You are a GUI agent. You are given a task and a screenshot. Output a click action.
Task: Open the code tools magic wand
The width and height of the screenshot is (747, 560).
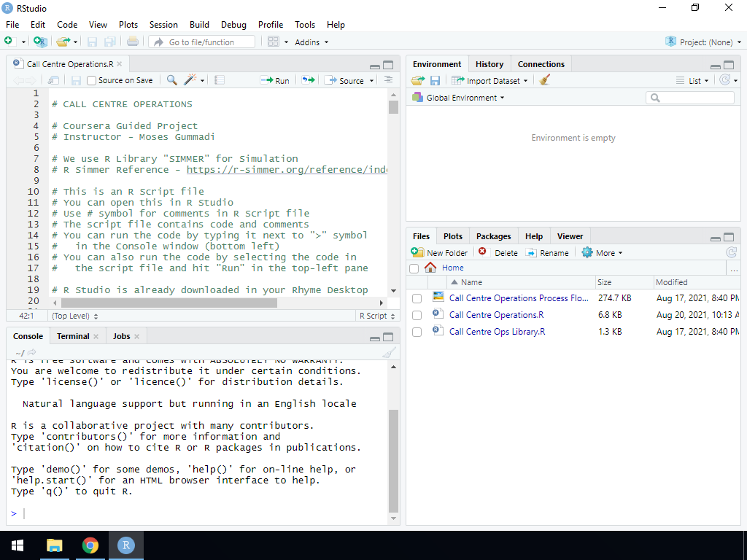tap(190, 80)
